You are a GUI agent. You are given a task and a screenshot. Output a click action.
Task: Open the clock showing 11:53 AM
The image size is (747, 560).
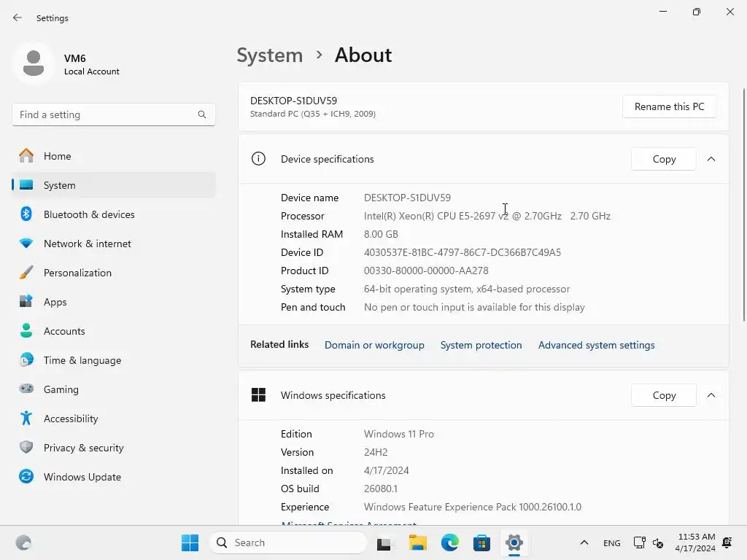pos(695,542)
